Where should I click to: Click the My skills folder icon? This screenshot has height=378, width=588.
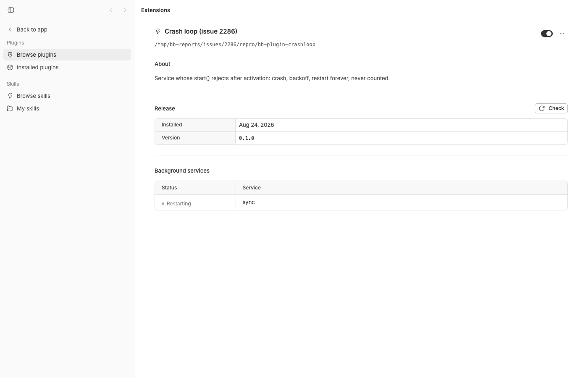10,108
